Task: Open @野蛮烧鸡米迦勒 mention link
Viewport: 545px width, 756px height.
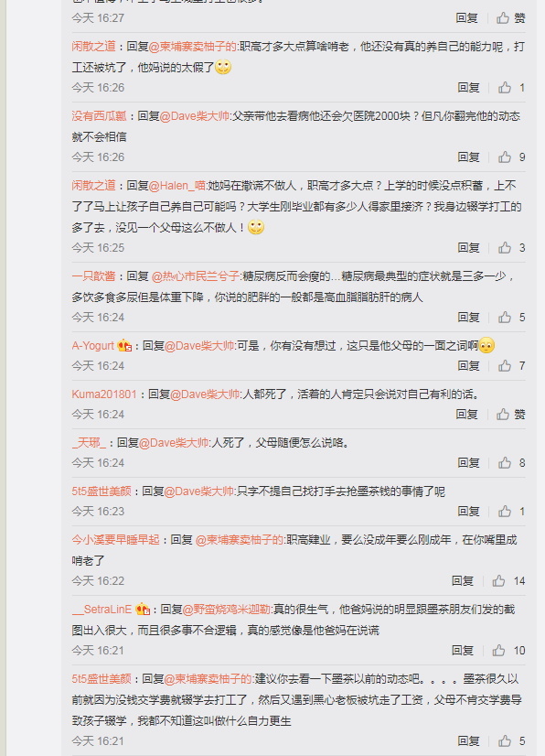Action: point(226,609)
